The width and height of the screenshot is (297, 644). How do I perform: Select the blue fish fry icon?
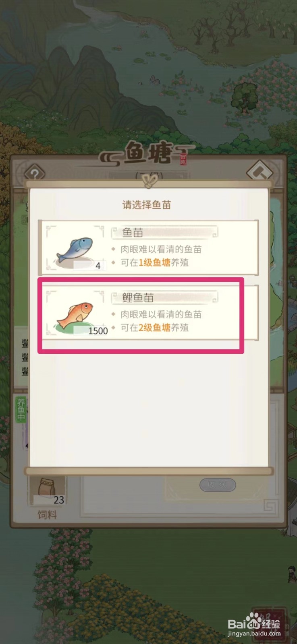75,249
